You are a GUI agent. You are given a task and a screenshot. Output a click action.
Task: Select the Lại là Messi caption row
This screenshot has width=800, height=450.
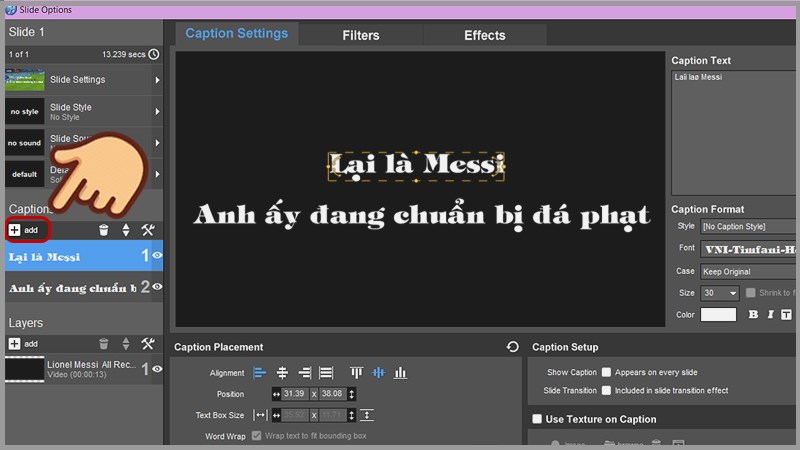[84, 256]
